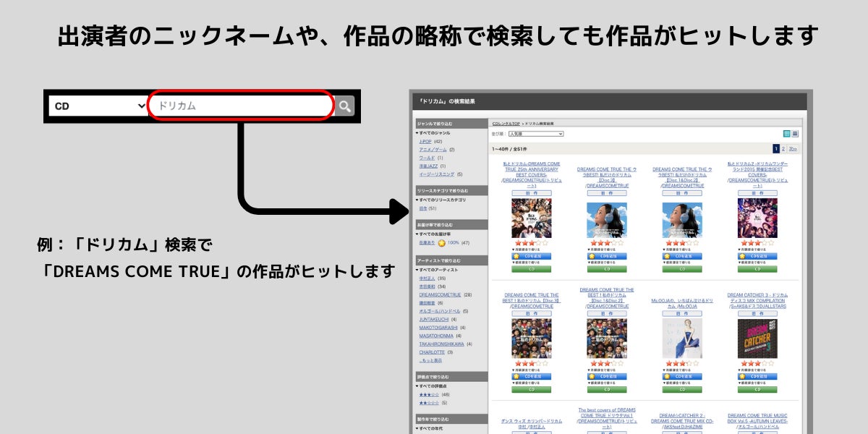Show more artists via …もっと表示

[431, 360]
